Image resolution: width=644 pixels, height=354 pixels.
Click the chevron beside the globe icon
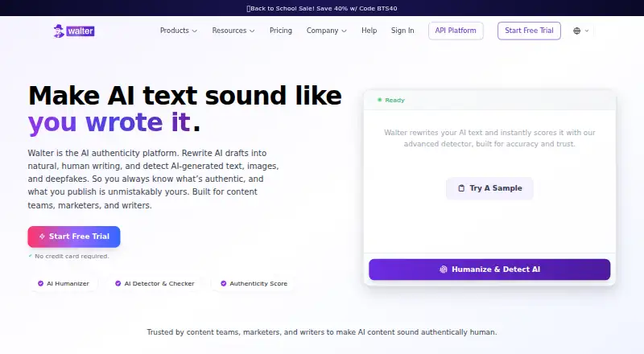(x=587, y=31)
